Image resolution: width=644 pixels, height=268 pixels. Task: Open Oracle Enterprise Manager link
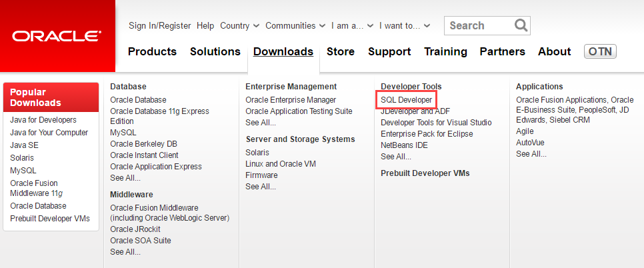291,100
